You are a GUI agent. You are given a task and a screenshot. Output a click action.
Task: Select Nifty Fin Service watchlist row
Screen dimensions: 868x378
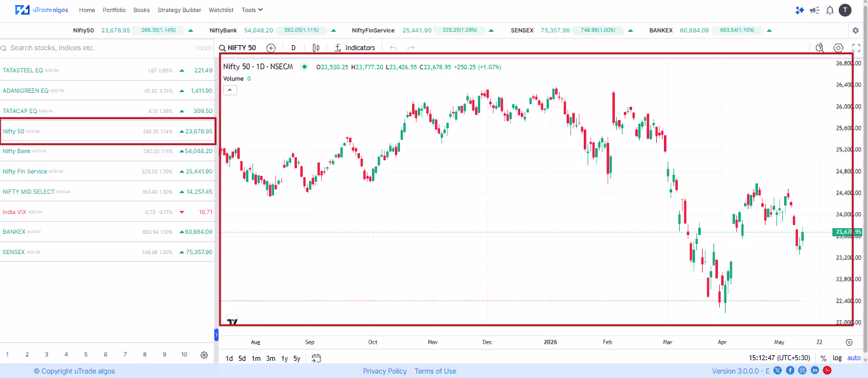(107, 172)
